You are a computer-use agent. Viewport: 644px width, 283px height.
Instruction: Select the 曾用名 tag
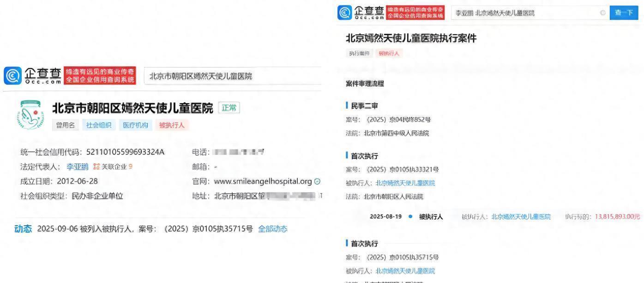66,125
